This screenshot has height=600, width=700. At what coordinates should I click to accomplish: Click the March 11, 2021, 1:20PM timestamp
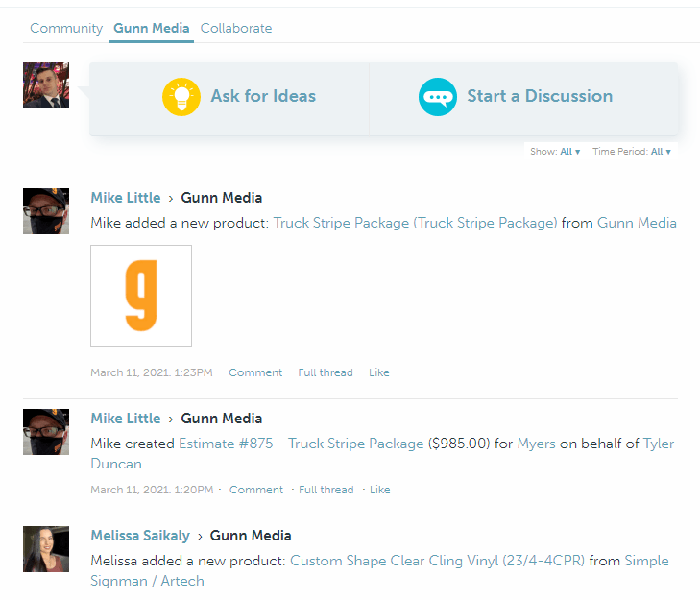click(x=152, y=490)
